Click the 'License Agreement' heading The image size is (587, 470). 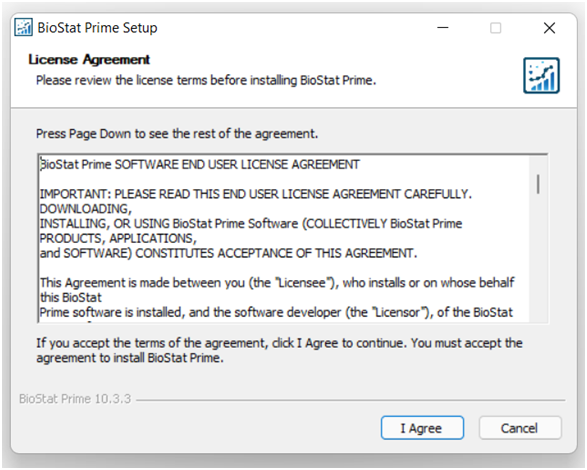pos(89,60)
